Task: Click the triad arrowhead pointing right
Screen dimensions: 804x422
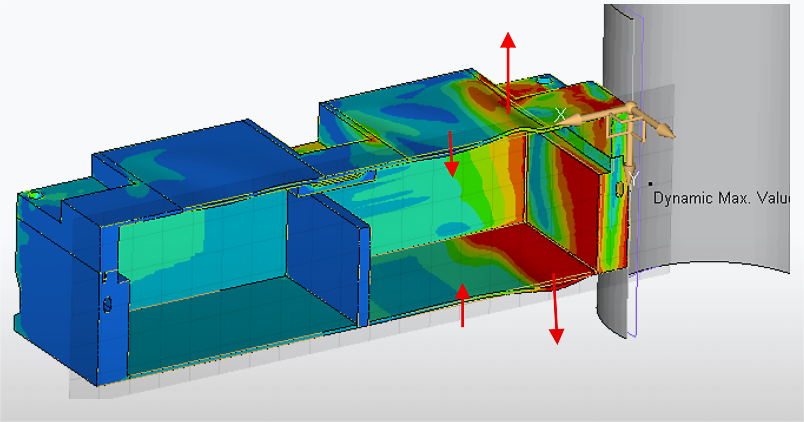Action: pyautogui.click(x=664, y=130)
